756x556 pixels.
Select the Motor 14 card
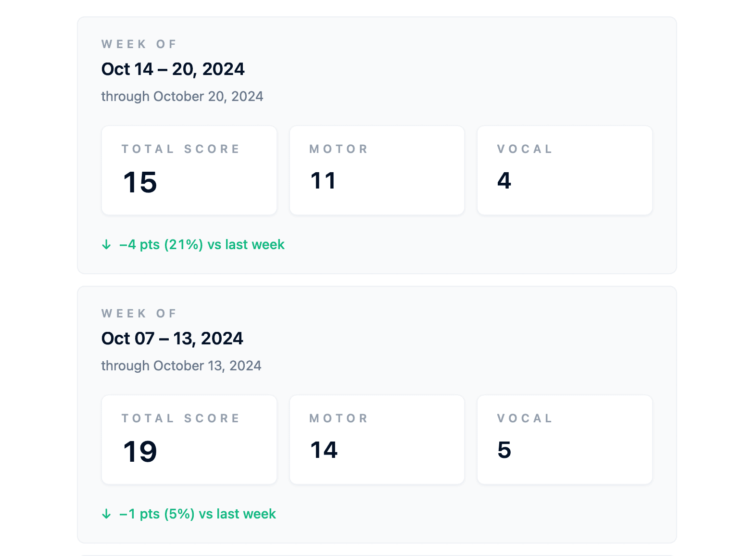tap(377, 440)
